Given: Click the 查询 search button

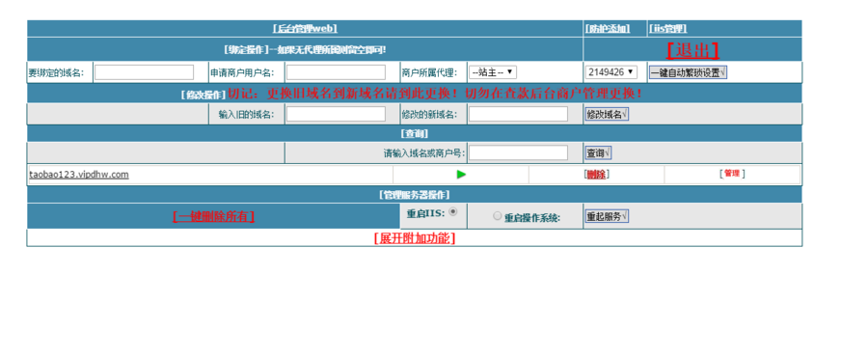Looking at the screenshot, I should (598, 153).
